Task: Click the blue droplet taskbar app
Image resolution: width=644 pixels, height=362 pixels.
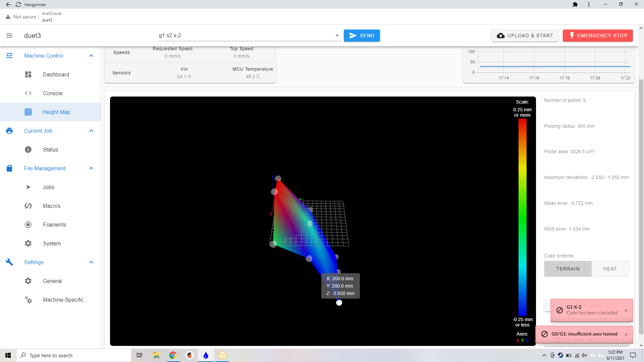Action: [x=206, y=355]
